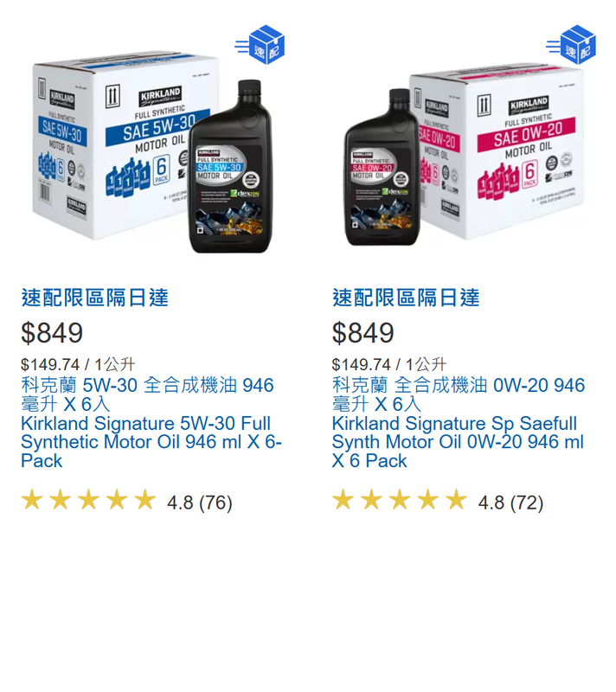Click the 速配限區隔日達 label under the 5W-30 product
This screenshot has width=616, height=692.
pyautogui.click(x=95, y=298)
